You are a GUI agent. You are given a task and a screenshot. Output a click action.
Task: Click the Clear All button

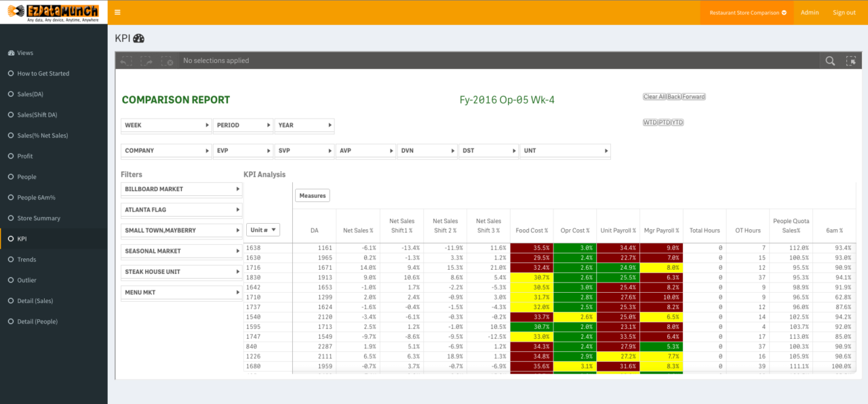pos(654,96)
